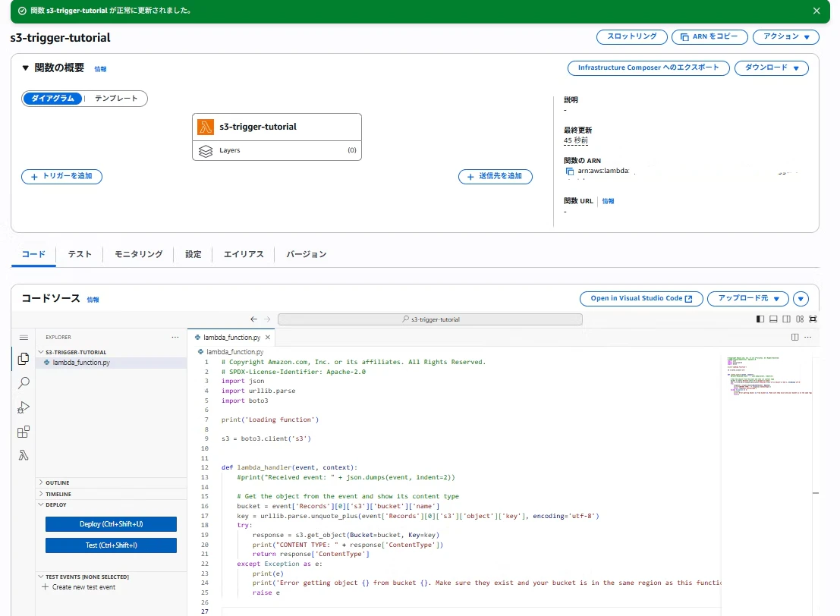Click the Layers stack icon
This screenshot has width=840, height=616.
(x=206, y=151)
